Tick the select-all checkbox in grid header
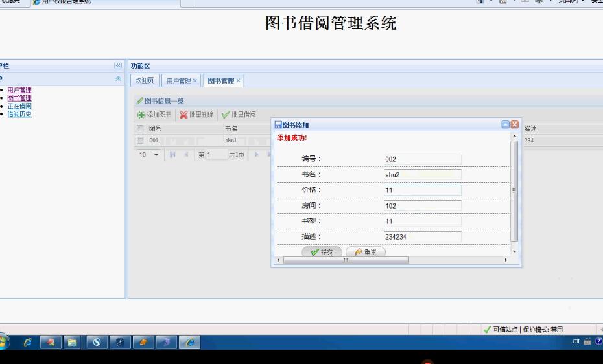 [140, 128]
